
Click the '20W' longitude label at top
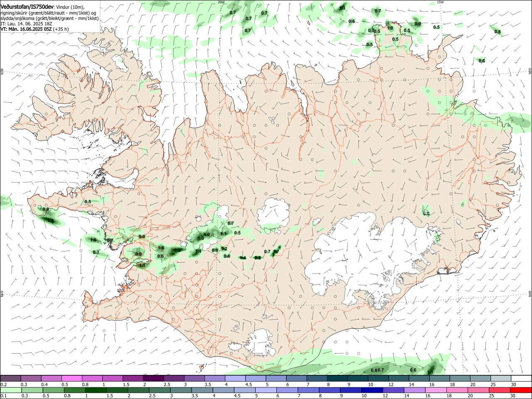pyautogui.click(x=221, y=2)
